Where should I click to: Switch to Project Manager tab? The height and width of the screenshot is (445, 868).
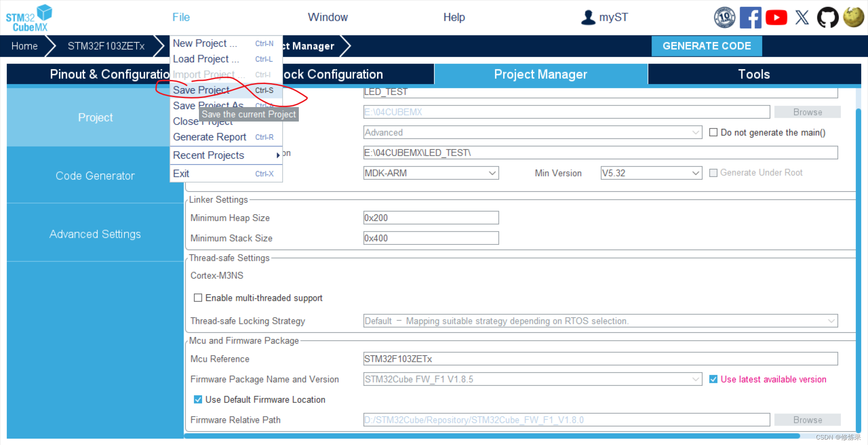click(x=541, y=74)
